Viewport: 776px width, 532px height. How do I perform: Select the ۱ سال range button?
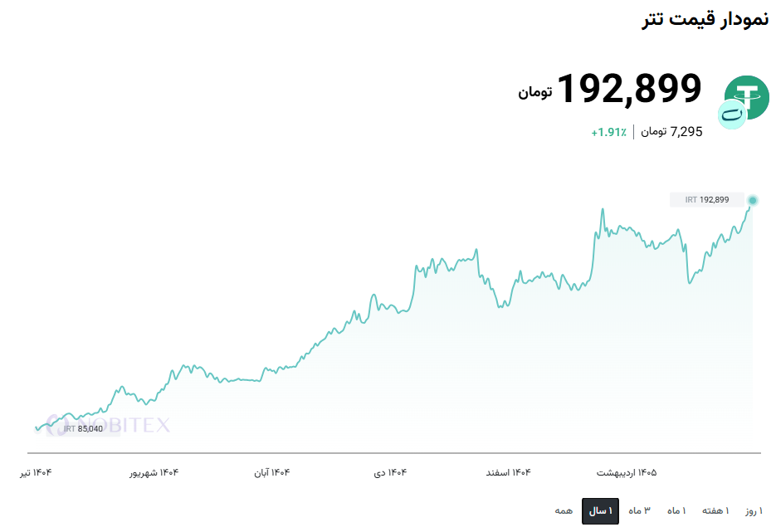pos(600,510)
